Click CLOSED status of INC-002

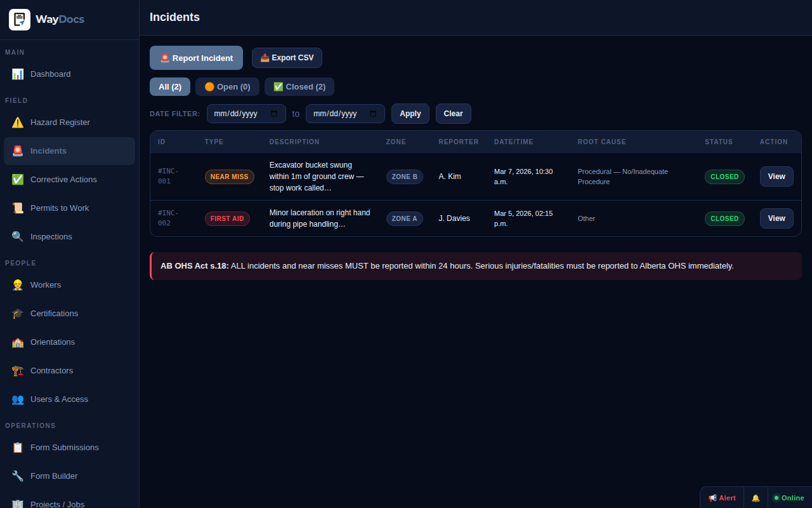pos(724,218)
